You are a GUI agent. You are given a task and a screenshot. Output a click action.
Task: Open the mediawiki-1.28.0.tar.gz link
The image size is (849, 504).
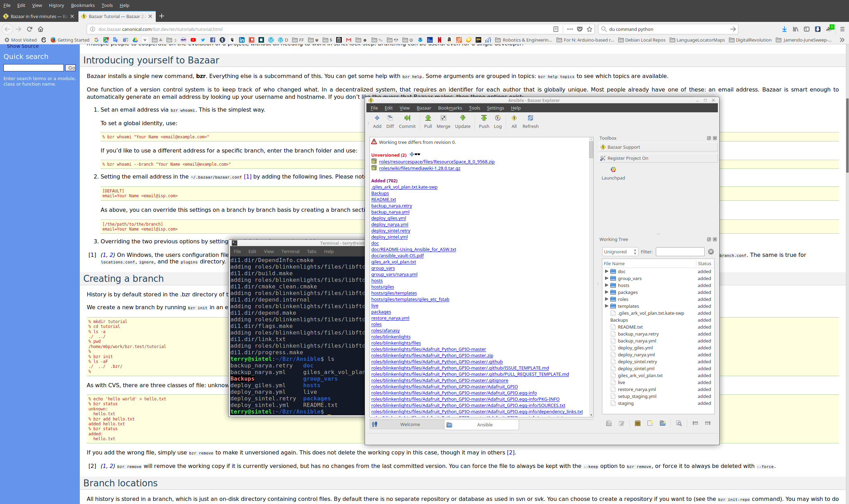(419, 168)
